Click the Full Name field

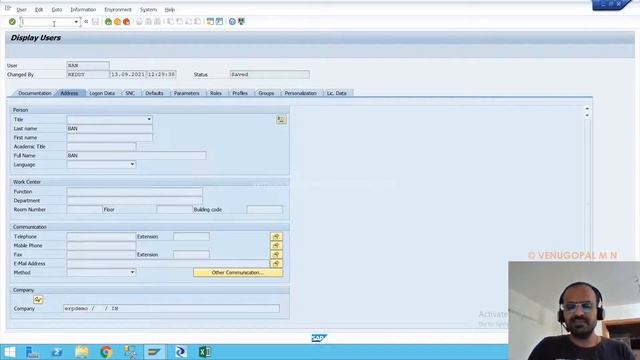[137, 156]
